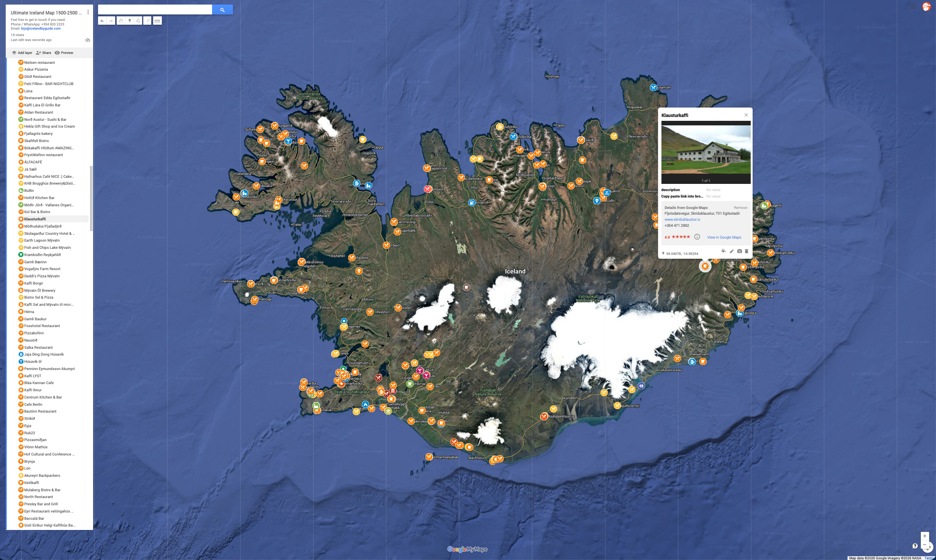Viewport: 936px width, 560px height.
Task: Open the www.skriduklaustur.is website link
Action: point(682,220)
